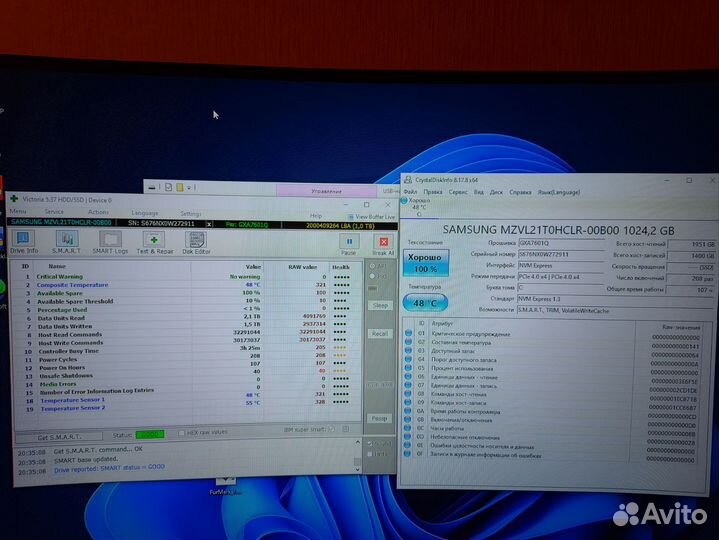The height and width of the screenshot is (540, 719).
Task: Click the Хорошо 100 % health status button
Action: coord(425,263)
